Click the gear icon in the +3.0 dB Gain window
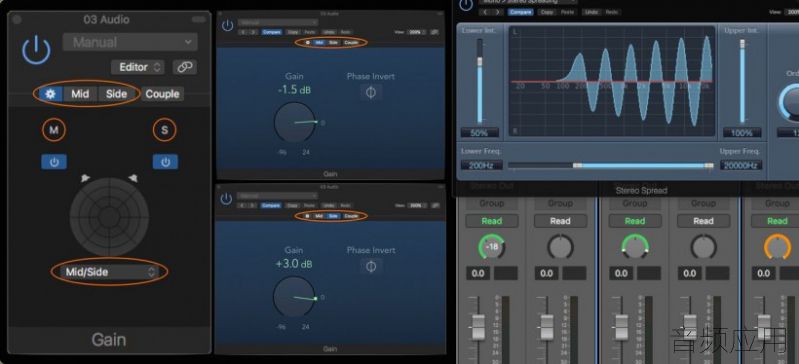This screenshot has height=364, width=799. click(308, 216)
